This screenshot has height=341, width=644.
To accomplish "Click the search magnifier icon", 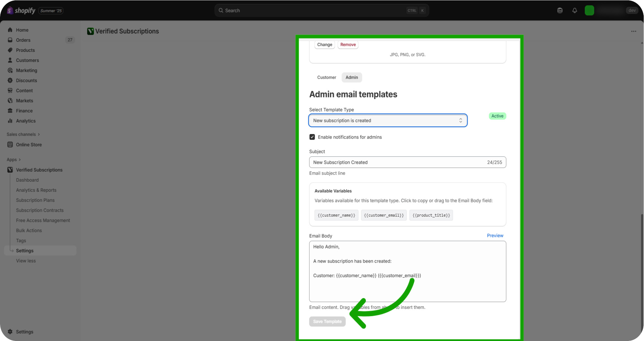I will [x=221, y=10].
